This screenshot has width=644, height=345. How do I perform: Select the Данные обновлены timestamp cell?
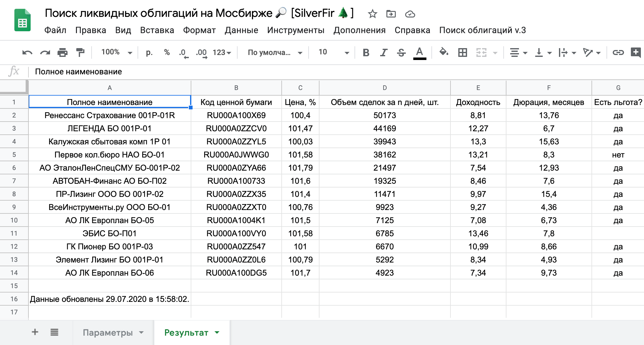point(110,299)
